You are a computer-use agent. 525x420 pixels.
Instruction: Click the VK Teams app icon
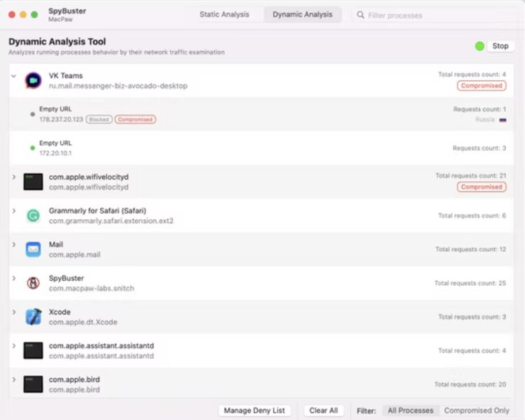pyautogui.click(x=33, y=80)
